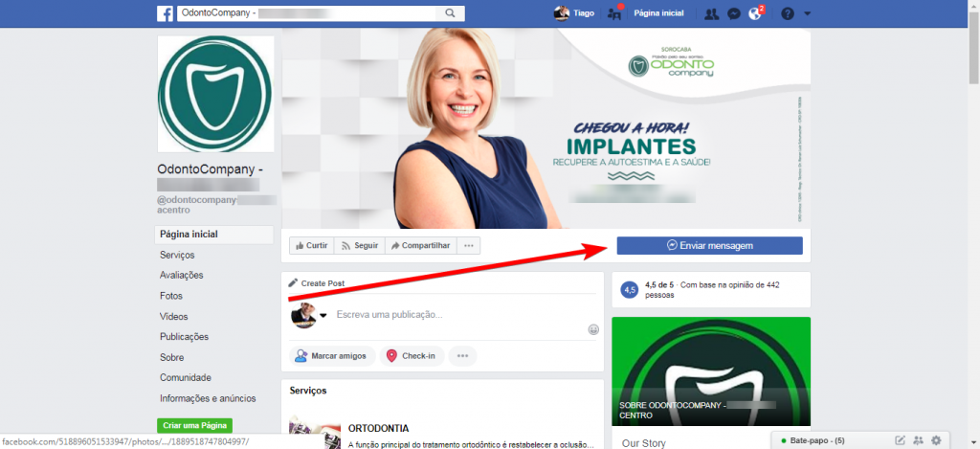This screenshot has width=980, height=449.
Task: Open Comunidade in the left sidebar
Action: coord(186,378)
